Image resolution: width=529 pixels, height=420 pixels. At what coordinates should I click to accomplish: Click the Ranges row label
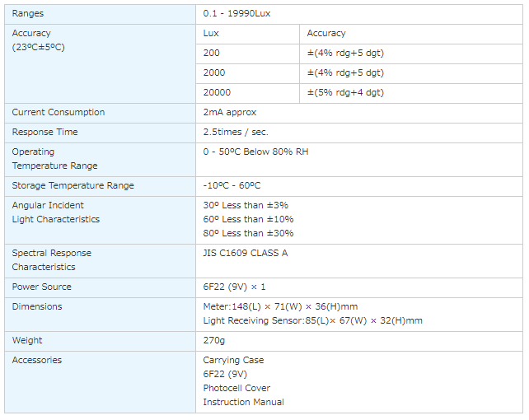tap(28, 14)
